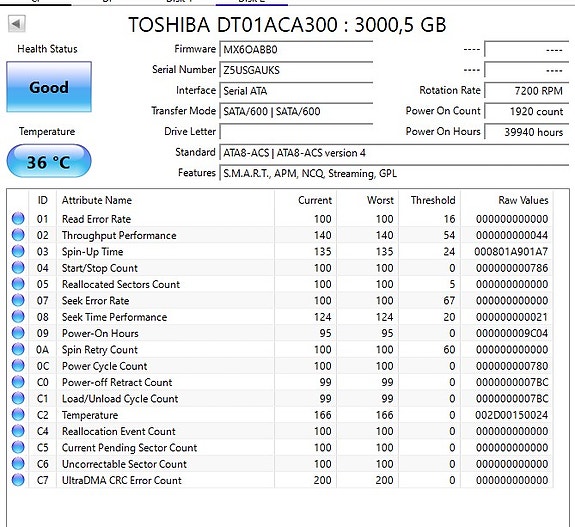Click the Standard field ATA8-ACS
This screenshot has height=527, width=575.
click(394, 153)
